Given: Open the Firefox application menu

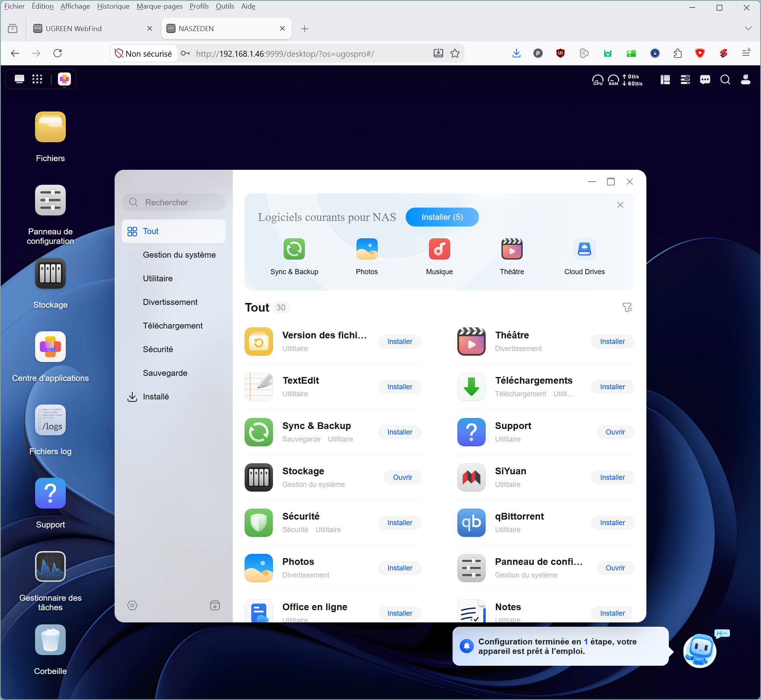Looking at the screenshot, I should tap(746, 53).
